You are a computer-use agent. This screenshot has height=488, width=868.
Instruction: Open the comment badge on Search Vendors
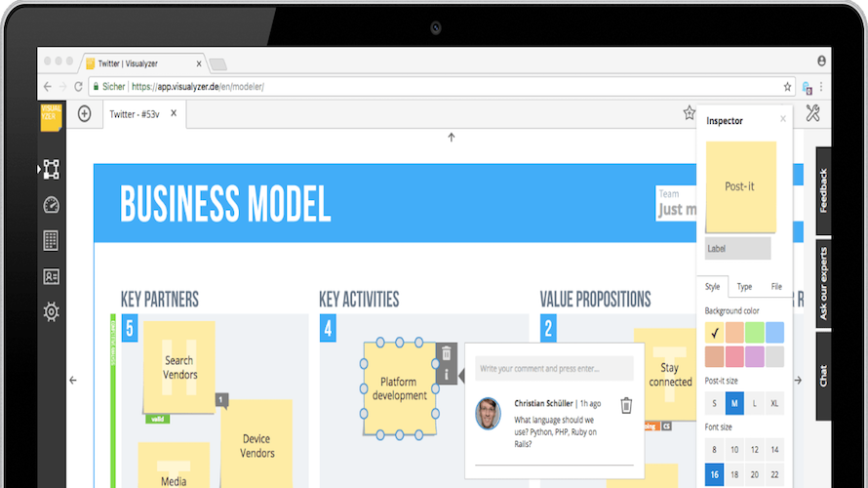(x=221, y=399)
